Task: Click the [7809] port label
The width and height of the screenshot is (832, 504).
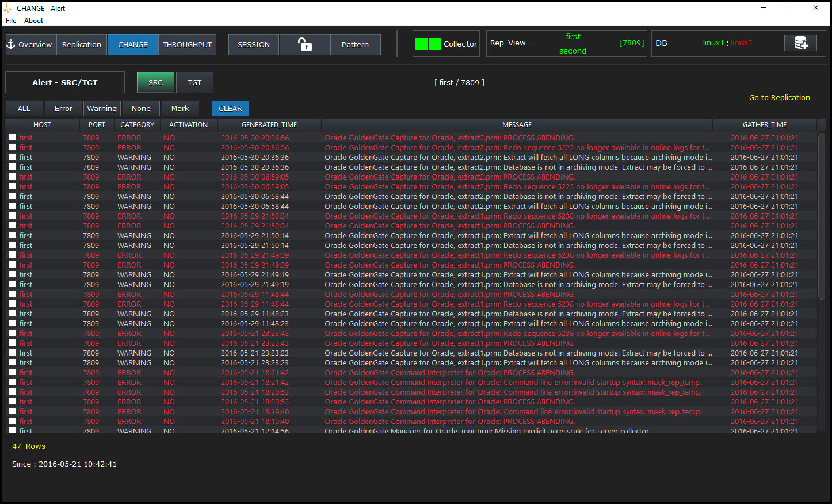Action: (x=631, y=43)
